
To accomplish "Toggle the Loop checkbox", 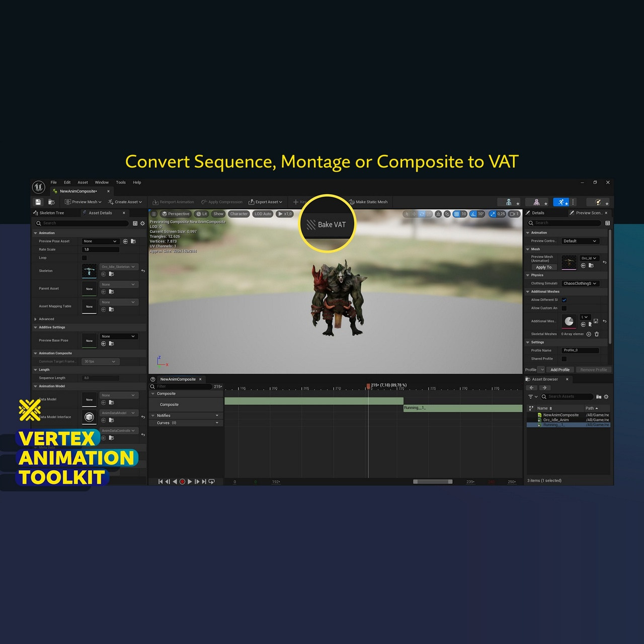I will (85, 258).
